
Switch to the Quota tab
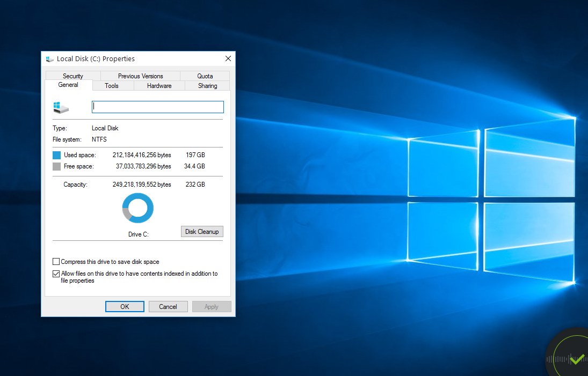(205, 76)
